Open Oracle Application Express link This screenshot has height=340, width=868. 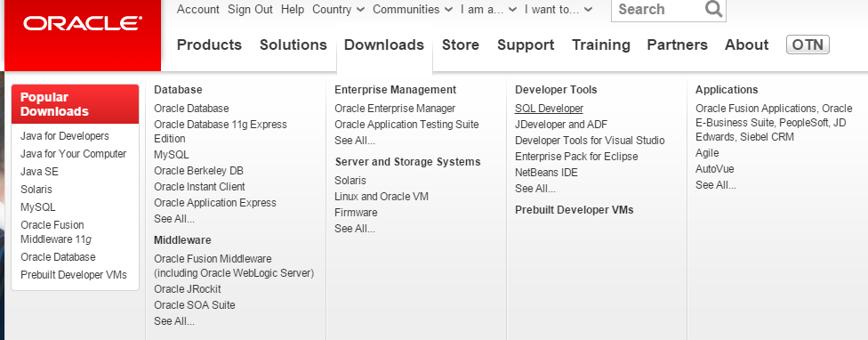pos(215,203)
